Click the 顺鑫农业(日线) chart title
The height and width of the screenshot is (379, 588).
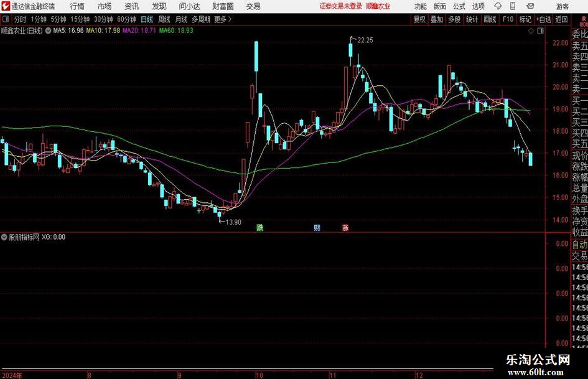[22, 30]
